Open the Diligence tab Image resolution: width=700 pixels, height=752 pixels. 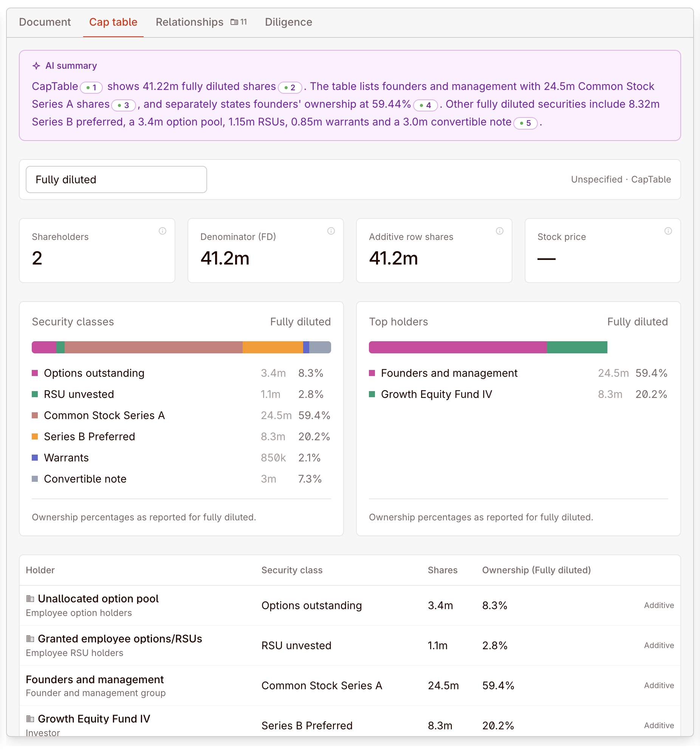(288, 22)
